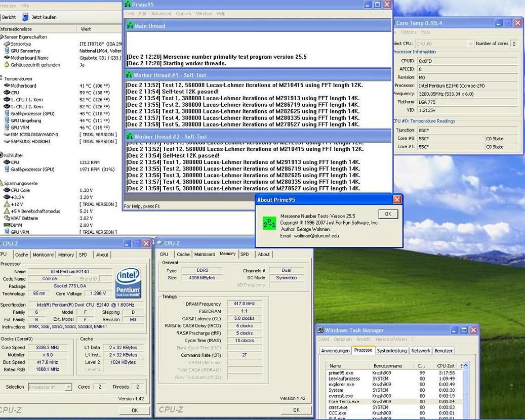The image size is (525, 420).
Task: Click the Tjunction value 85C° in Core Temp
Action: (x=467, y=130)
